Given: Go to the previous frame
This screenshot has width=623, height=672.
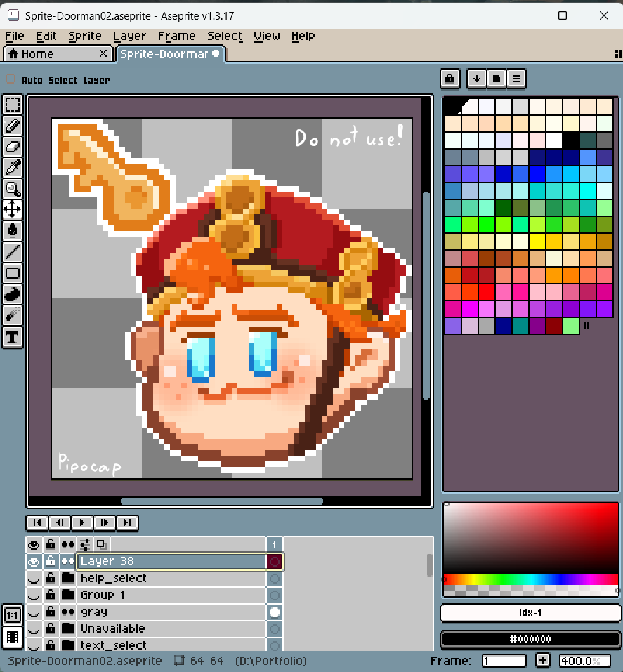Looking at the screenshot, I should (60, 522).
